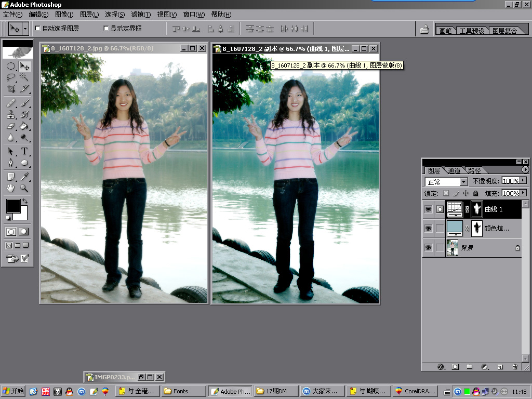Select the Blur tool
532x399 pixels.
click(11, 137)
